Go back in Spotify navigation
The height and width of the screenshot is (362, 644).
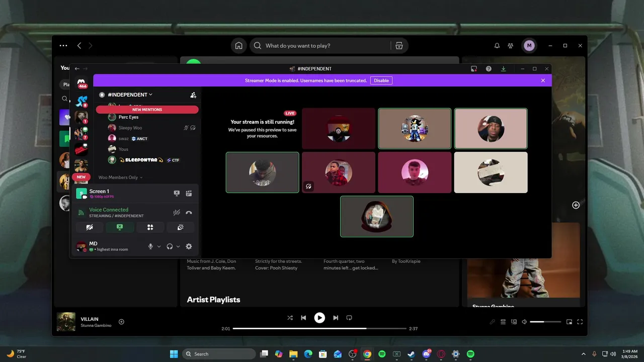79,46
